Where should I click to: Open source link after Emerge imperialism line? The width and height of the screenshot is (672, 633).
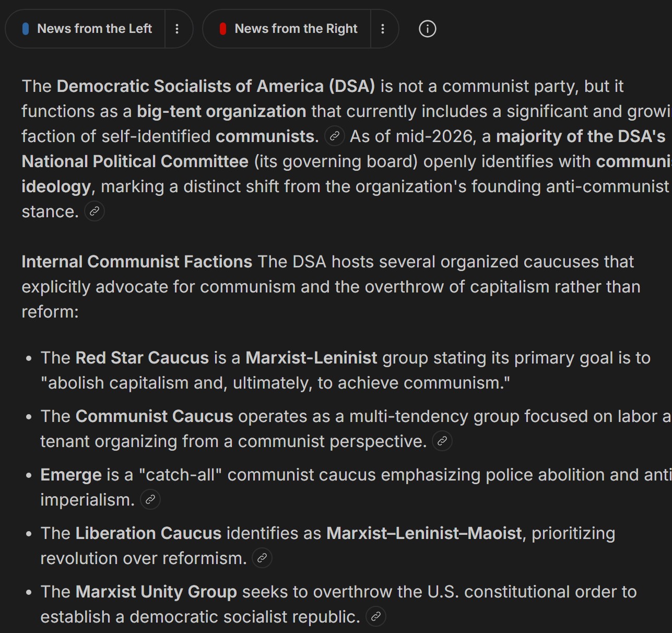150,500
